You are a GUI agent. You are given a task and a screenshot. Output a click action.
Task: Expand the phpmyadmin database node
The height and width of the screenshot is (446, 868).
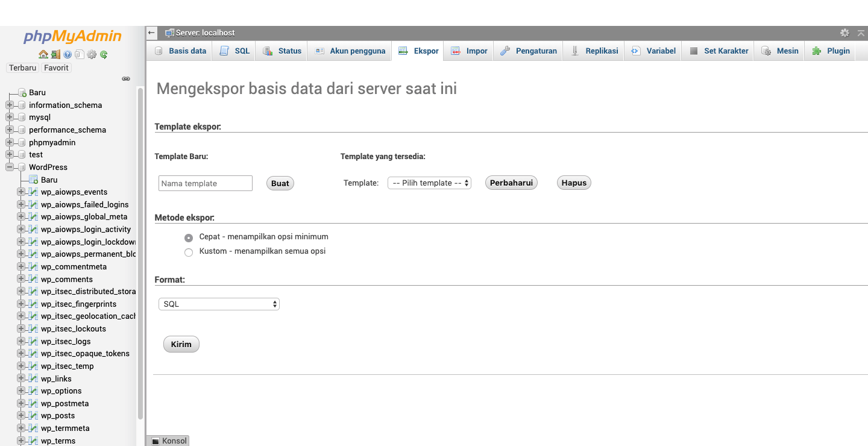coord(10,142)
